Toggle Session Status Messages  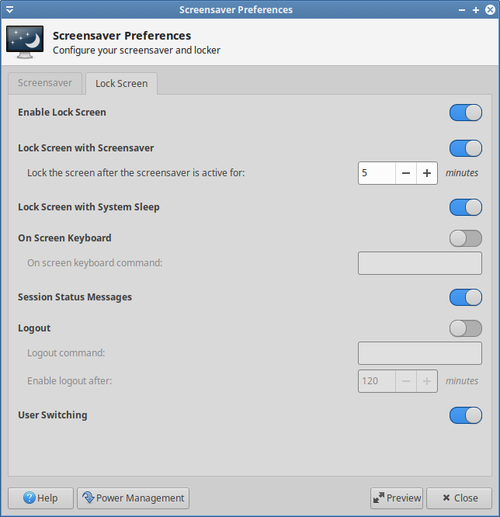(x=465, y=297)
